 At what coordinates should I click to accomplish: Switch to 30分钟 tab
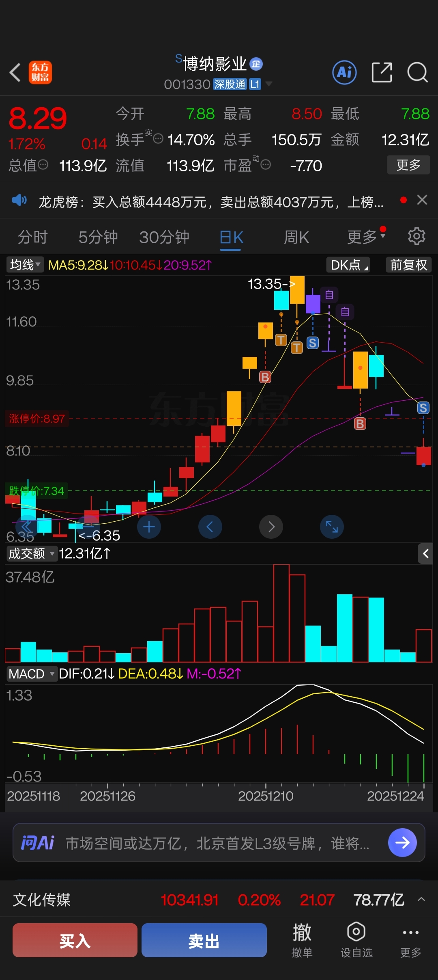pyautogui.click(x=164, y=237)
